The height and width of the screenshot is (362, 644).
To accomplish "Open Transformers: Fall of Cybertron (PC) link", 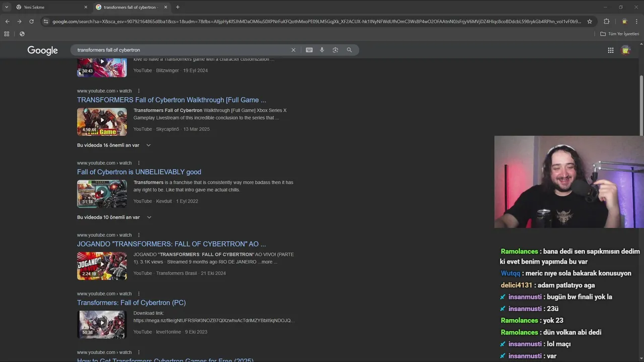I will point(131,303).
